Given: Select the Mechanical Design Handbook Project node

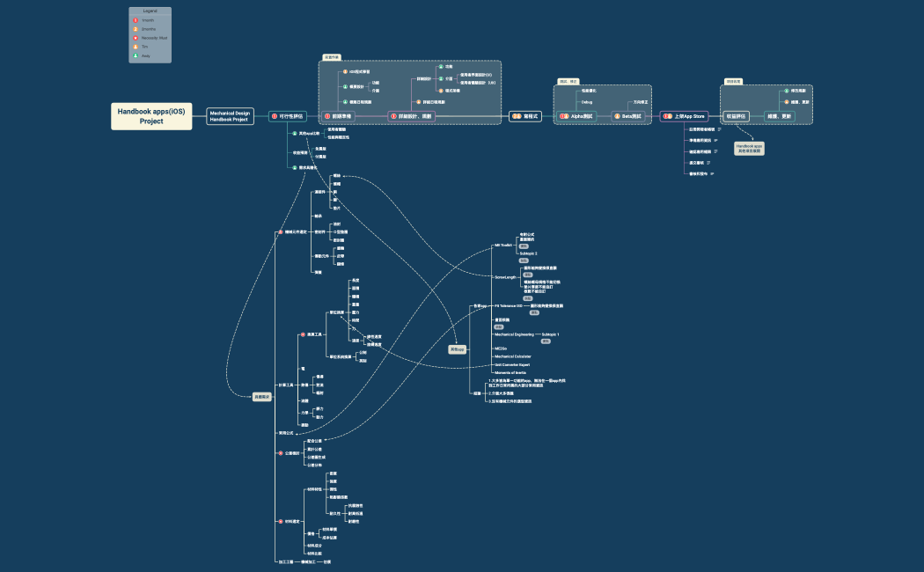Looking at the screenshot, I should [230, 116].
